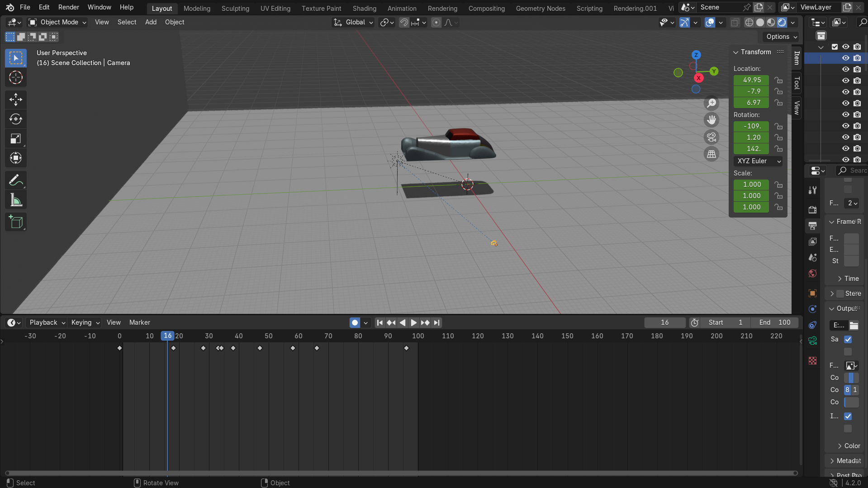Click the zoom viewport icon

tap(711, 103)
